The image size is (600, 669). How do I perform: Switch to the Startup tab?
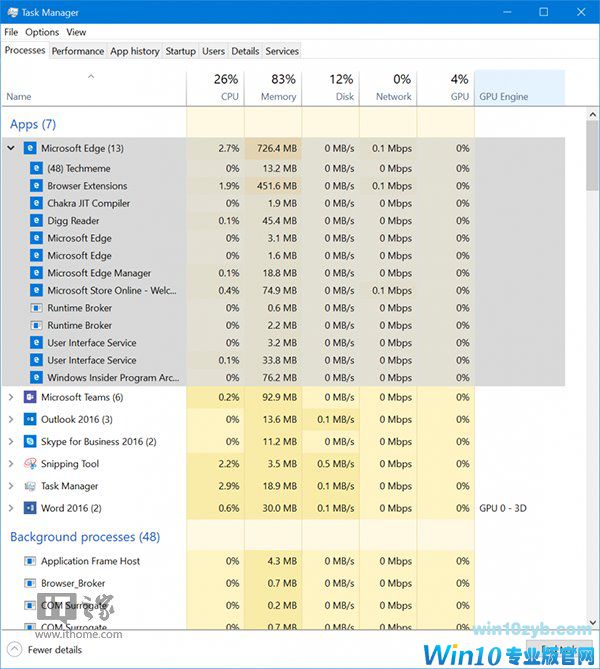click(180, 51)
